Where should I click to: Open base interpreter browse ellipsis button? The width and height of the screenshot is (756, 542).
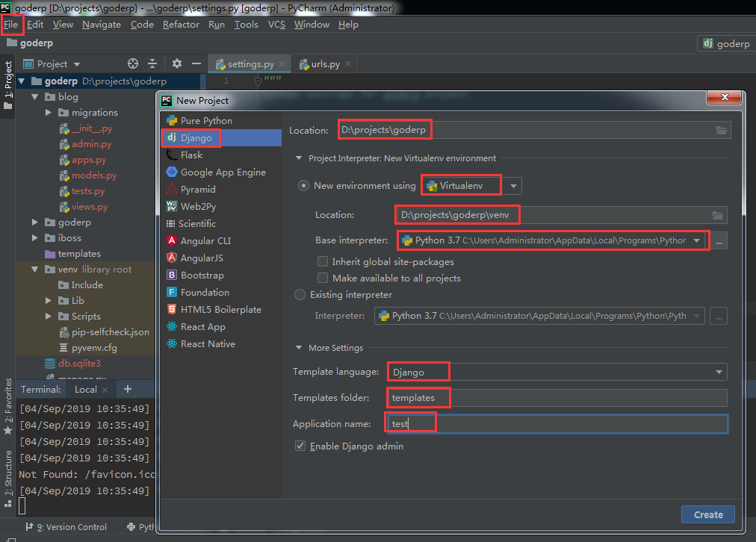tap(719, 240)
